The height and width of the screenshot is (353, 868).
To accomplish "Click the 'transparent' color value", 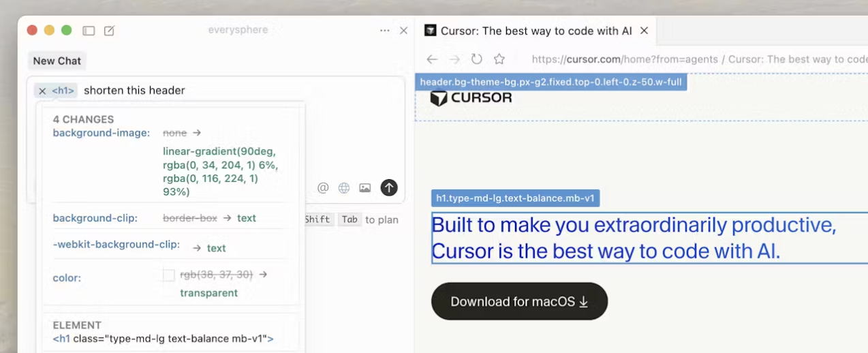I will tap(208, 293).
